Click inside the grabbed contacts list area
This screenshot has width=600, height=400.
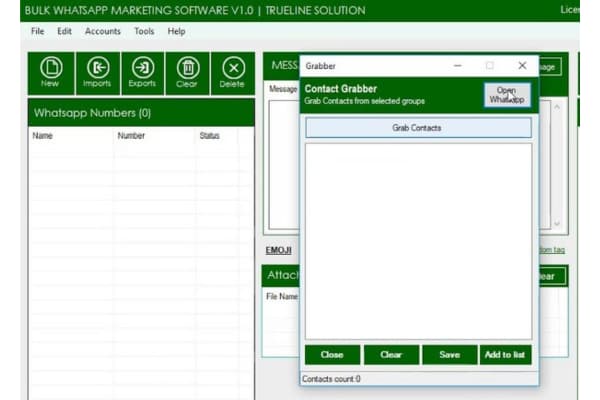(418, 240)
